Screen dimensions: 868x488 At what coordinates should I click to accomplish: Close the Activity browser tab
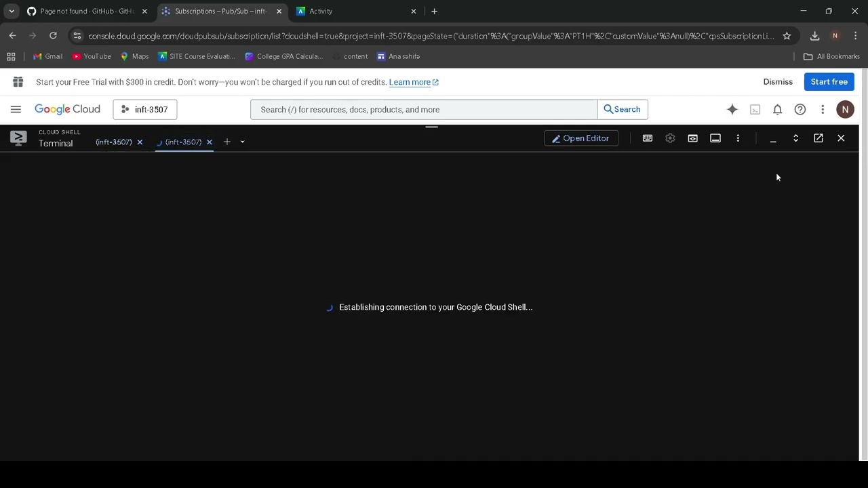coord(414,11)
